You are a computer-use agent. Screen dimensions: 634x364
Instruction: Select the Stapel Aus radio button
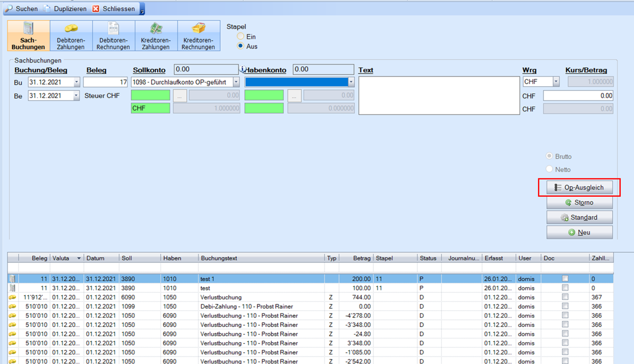[x=241, y=46]
